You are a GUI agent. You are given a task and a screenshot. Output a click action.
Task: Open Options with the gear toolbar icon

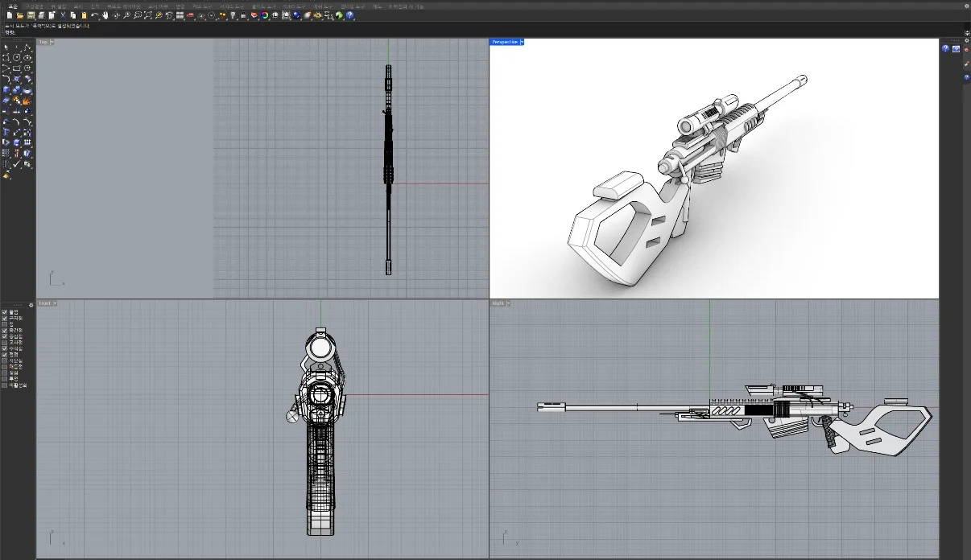[x=318, y=15]
